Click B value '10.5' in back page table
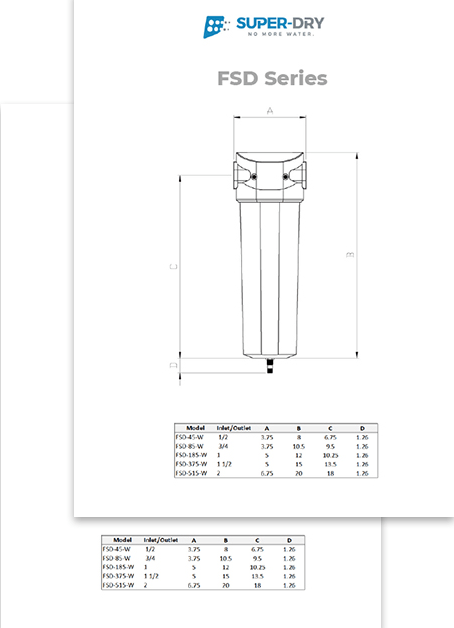454x628 pixels. click(x=226, y=558)
